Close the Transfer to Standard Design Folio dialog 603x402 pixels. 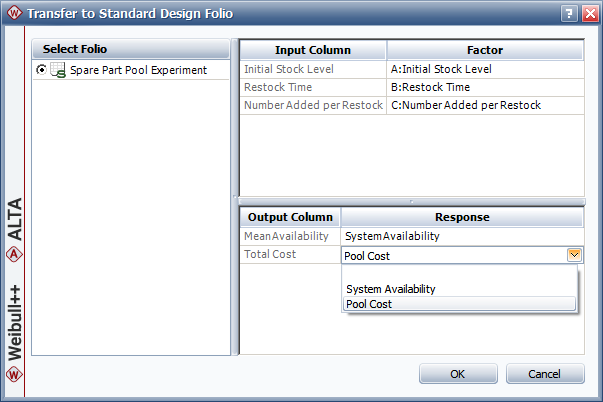click(587, 13)
